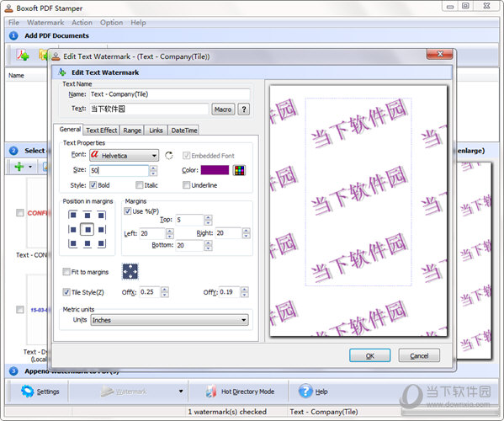
Task: Open the Action menu
Action: [82, 23]
